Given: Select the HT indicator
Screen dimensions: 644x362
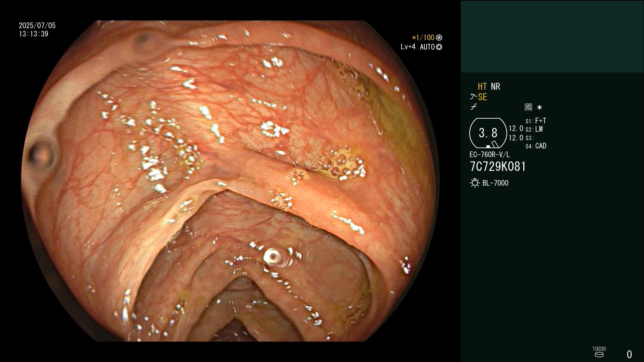Looking at the screenshot, I should click(482, 86).
